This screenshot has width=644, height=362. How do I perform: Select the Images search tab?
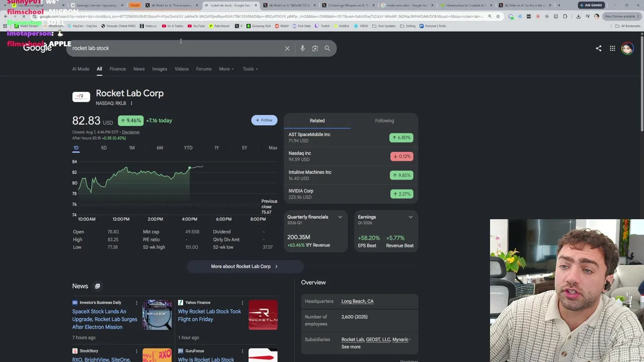tap(159, 69)
